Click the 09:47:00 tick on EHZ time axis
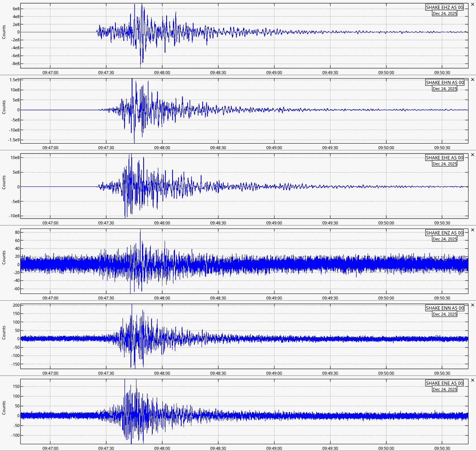Screen dimensions: 476x451 click(x=50, y=73)
